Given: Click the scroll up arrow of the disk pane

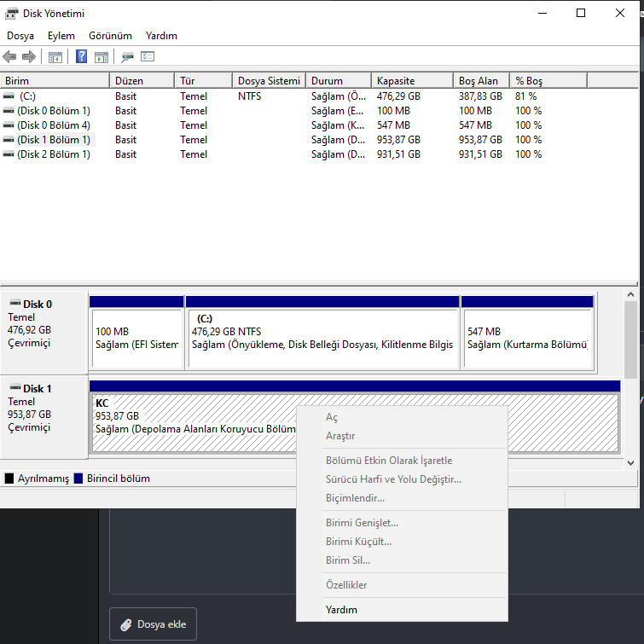Looking at the screenshot, I should pos(631,294).
